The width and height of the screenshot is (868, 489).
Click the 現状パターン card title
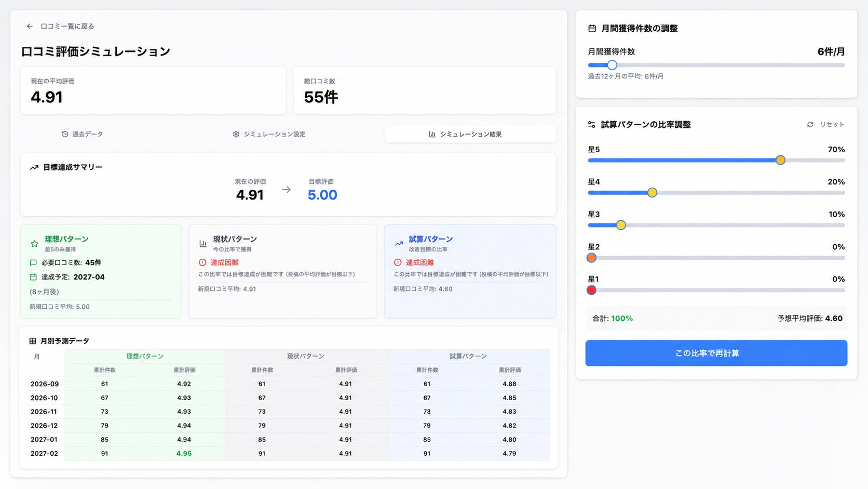[x=235, y=239]
